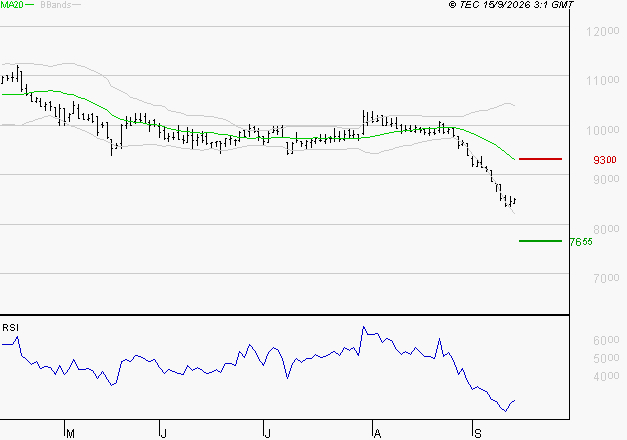Click the 8000 price axis label

pyautogui.click(x=606, y=229)
